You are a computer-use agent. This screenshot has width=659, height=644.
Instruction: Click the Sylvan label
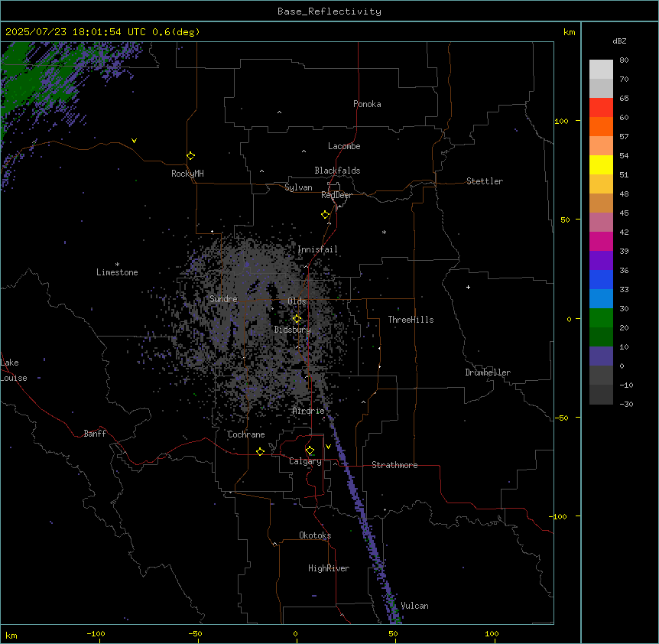click(298, 187)
